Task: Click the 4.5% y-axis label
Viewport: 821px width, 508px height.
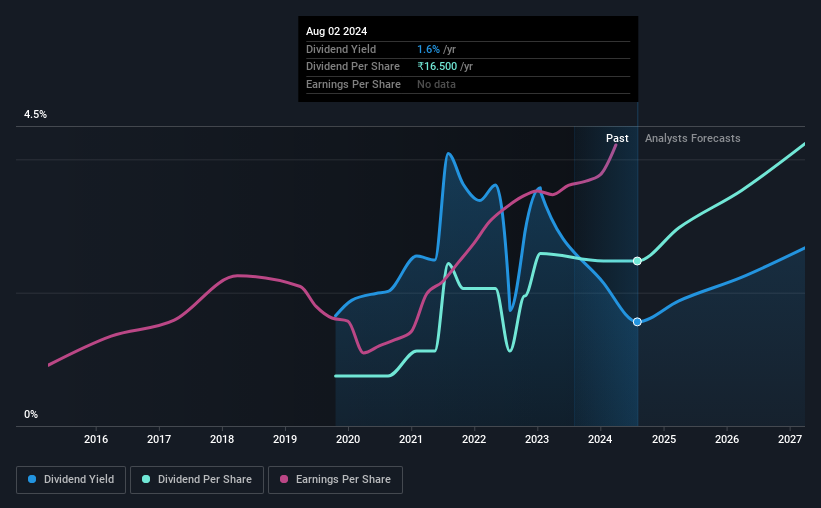Action: point(35,114)
